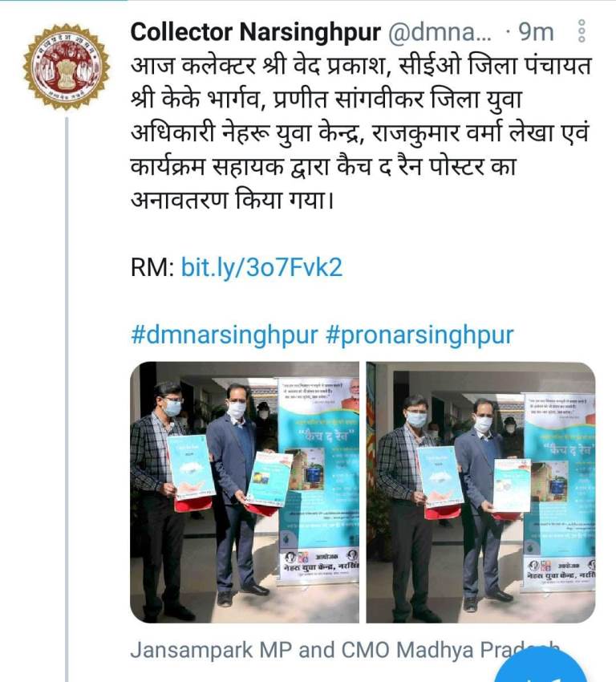The width and height of the screenshot is (616, 682).
Task: View the right photo in the tweet
Action: (480, 492)
